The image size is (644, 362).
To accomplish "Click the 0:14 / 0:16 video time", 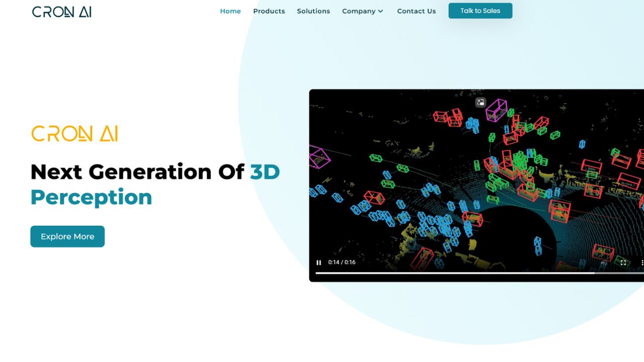I will [342, 262].
